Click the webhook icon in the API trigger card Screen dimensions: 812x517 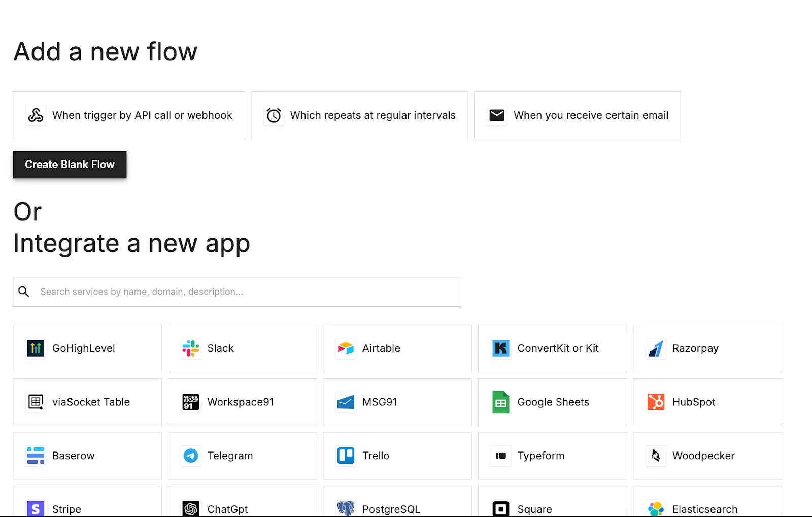pos(36,115)
